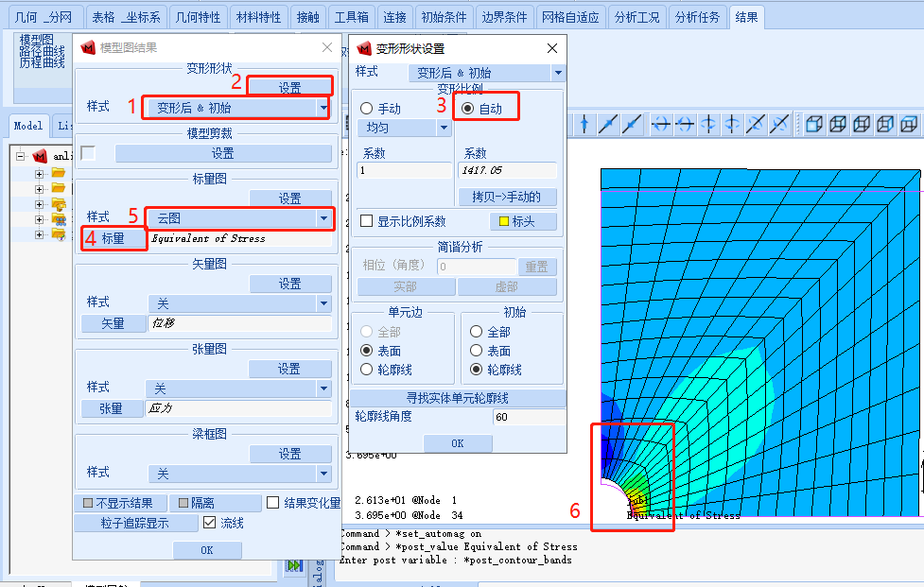
Task: Click the diagonal arrow pointing upper-right view icon
Action: click(607, 124)
